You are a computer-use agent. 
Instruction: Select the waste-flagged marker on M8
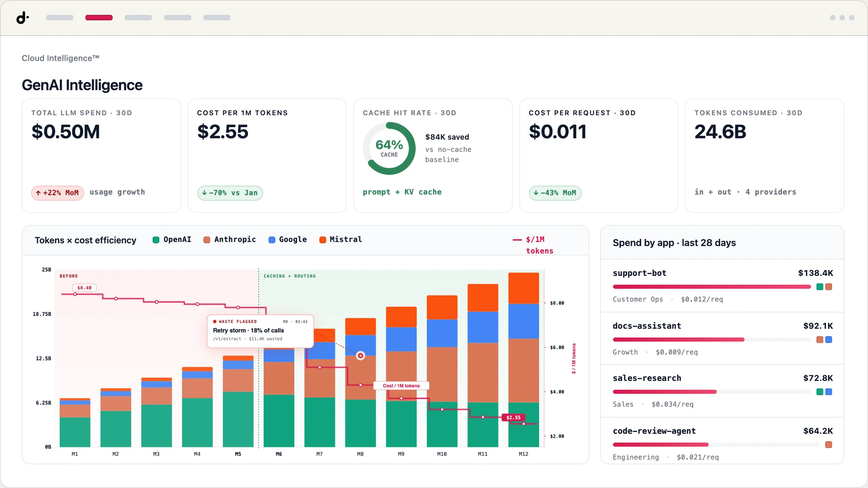coord(360,355)
